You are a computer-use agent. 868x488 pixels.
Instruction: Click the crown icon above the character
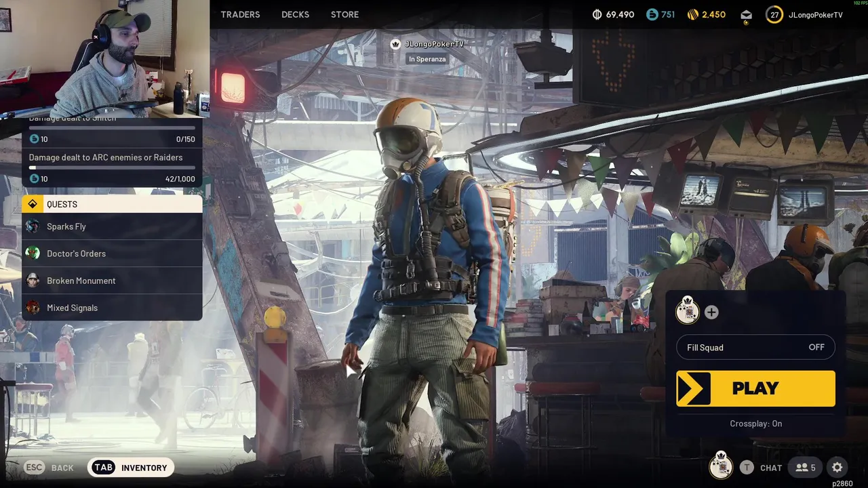396,44
